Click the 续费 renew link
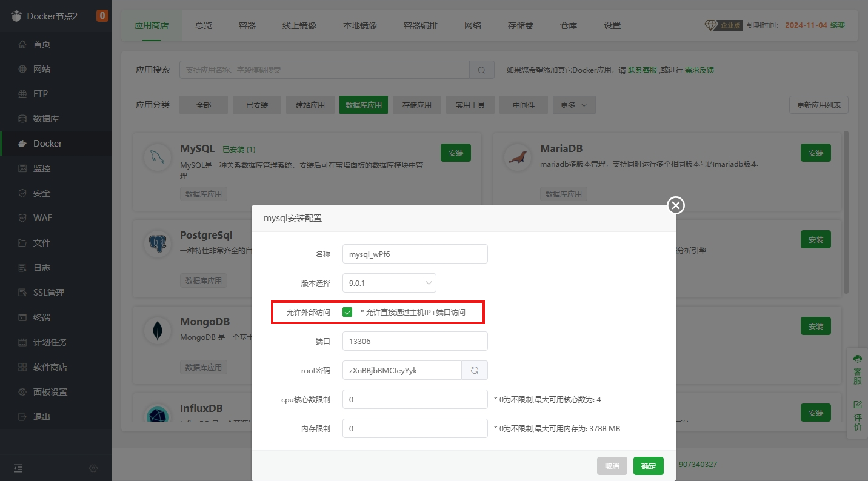The width and height of the screenshot is (868, 481). [x=838, y=25]
